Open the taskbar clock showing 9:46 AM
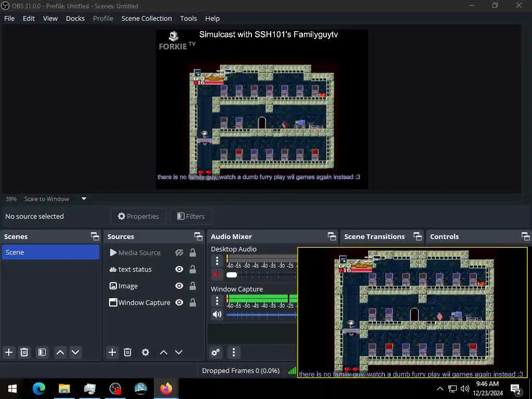This screenshot has height=399, width=532. tap(487, 389)
